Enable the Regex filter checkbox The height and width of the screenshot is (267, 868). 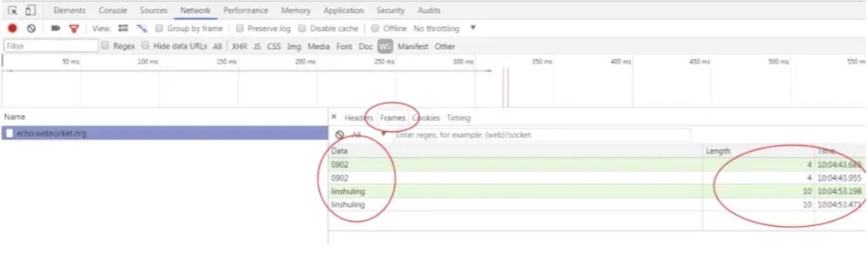point(106,45)
